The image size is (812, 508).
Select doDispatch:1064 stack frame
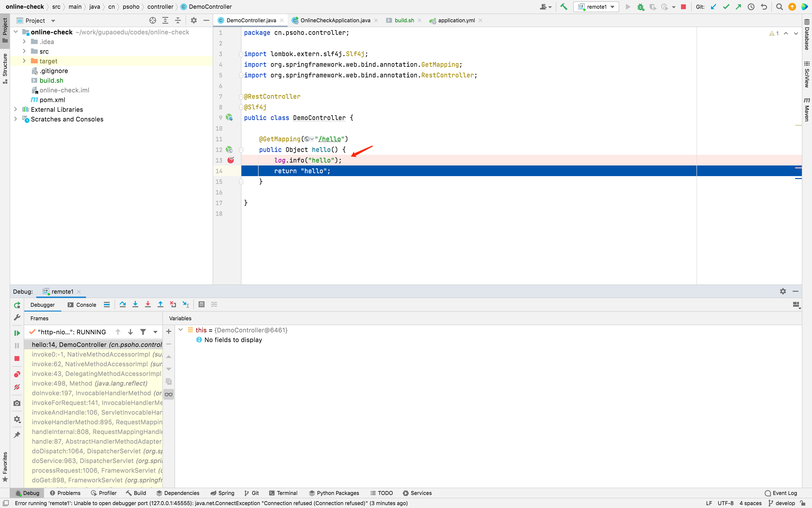93,451
